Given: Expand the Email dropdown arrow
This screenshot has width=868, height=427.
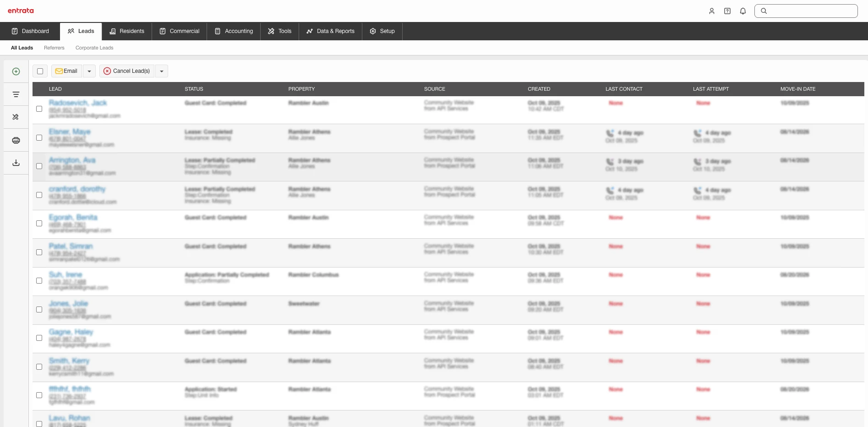Looking at the screenshot, I should pos(89,71).
